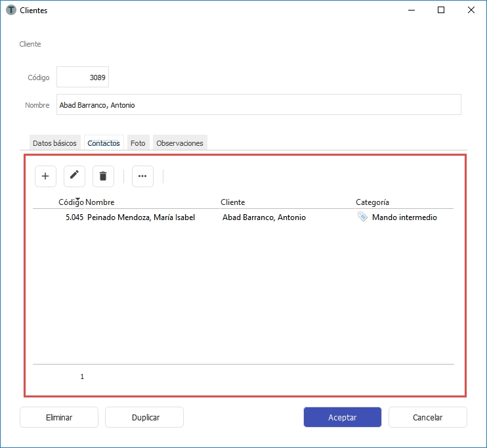487x448 pixels.
Task: Click the add contact plus icon
Action: pos(45,176)
